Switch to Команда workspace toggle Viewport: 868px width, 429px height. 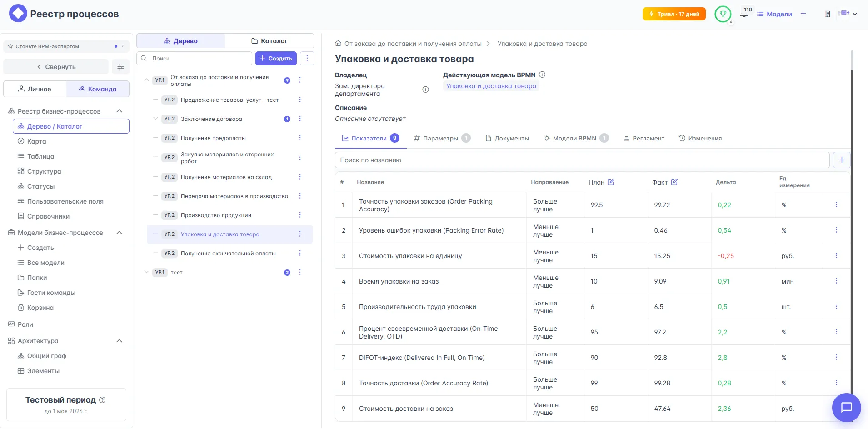pyautogui.click(x=98, y=89)
